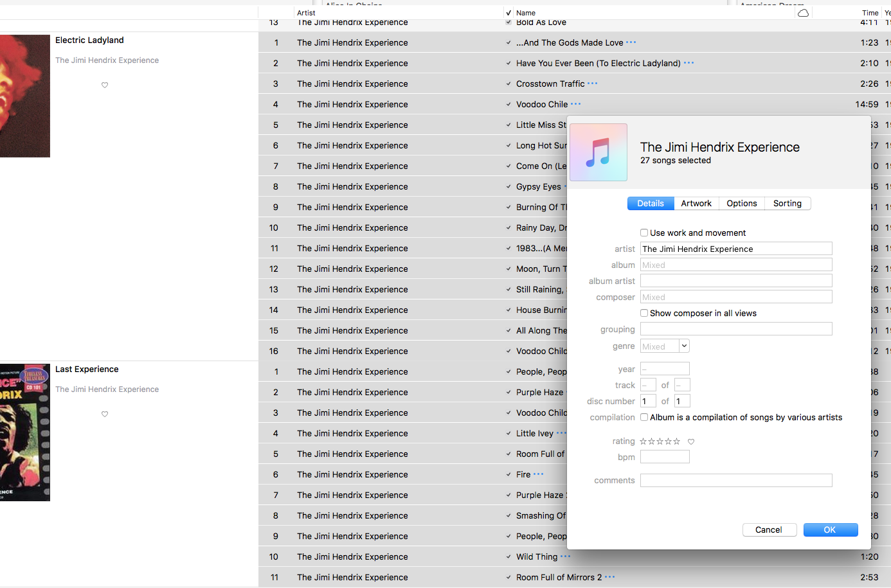Click the heart icon beside the rating stars
Viewport: 891px width, 588px height.
691,441
